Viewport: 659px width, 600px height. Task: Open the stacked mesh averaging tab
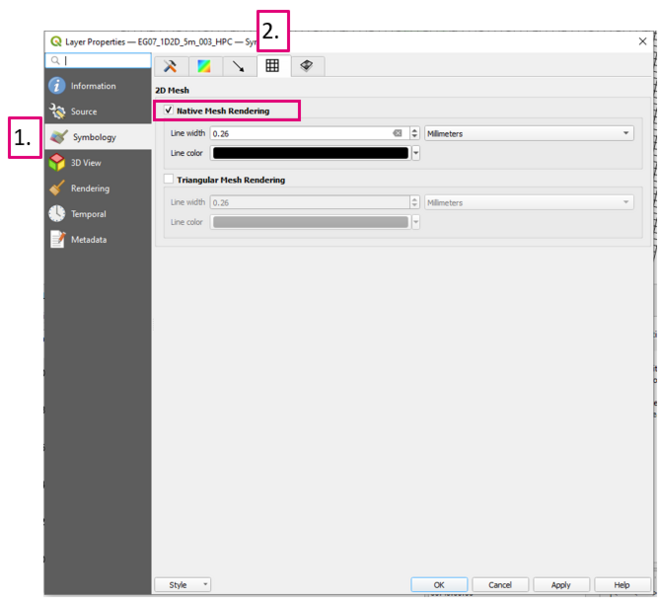click(306, 66)
